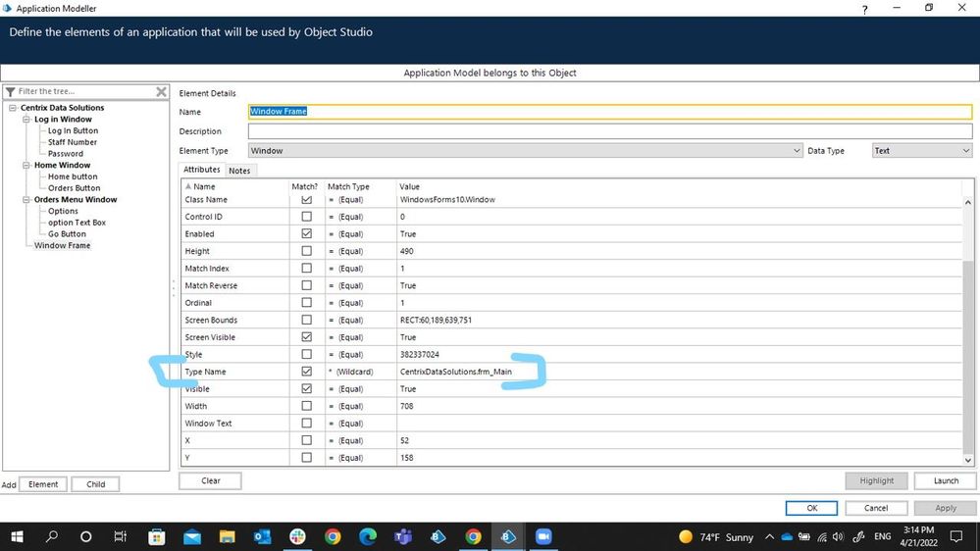Switch to the Notes tab

(x=239, y=171)
